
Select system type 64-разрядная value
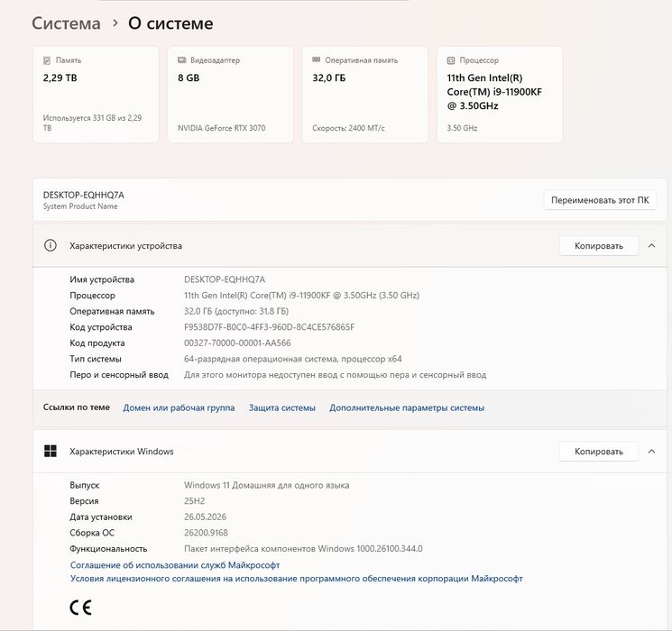pos(293,359)
